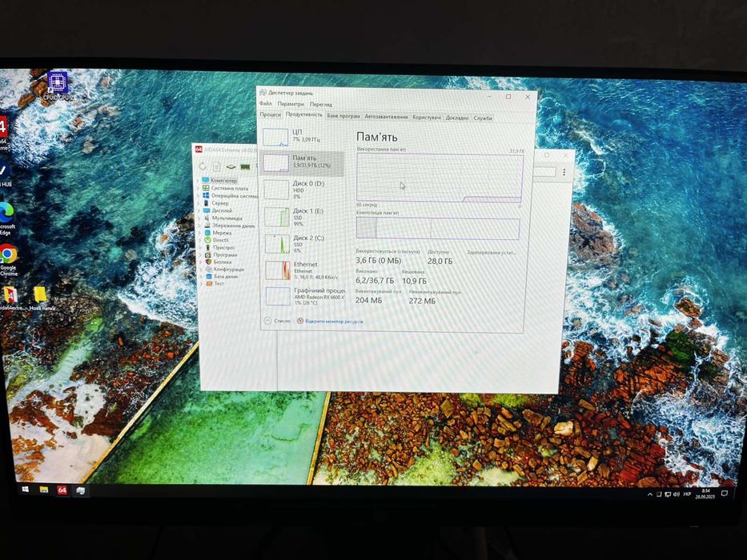Click the AIDA64 motherboard chip toolbar icon
747x560 pixels.
[x=231, y=166]
